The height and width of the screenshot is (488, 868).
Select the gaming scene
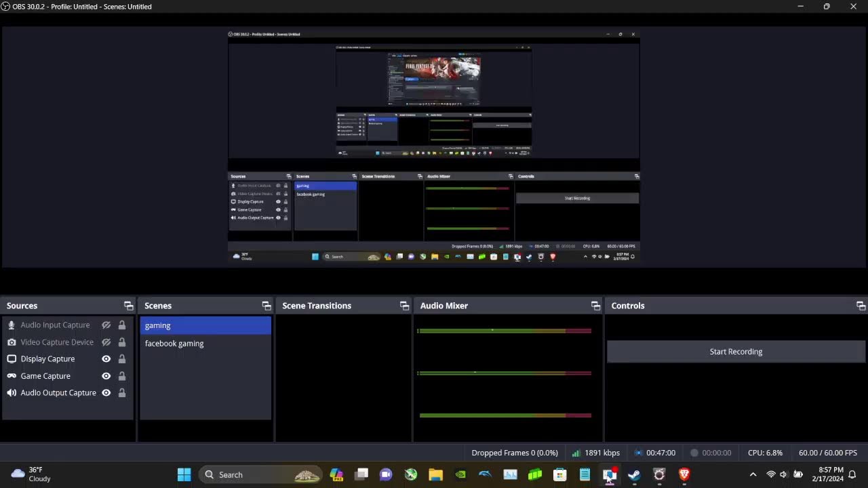205,325
